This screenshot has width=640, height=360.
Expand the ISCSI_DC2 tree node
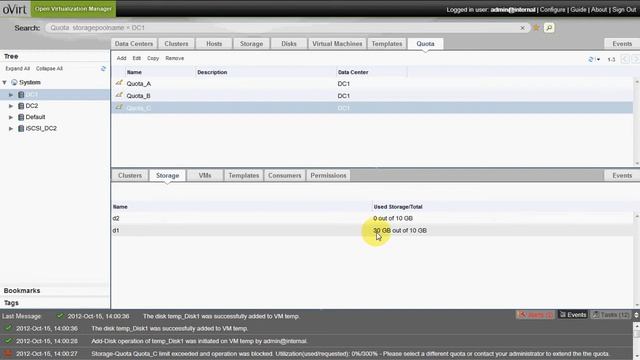[x=11, y=129]
